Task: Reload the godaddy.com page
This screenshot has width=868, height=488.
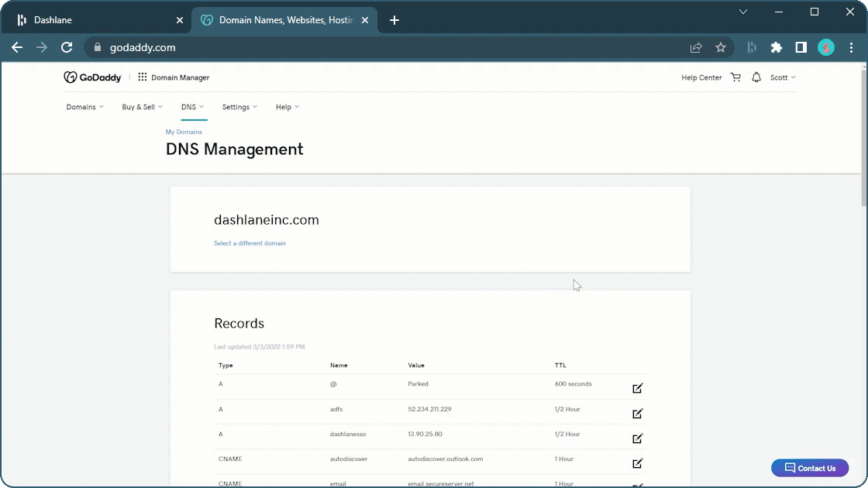Action: click(67, 47)
